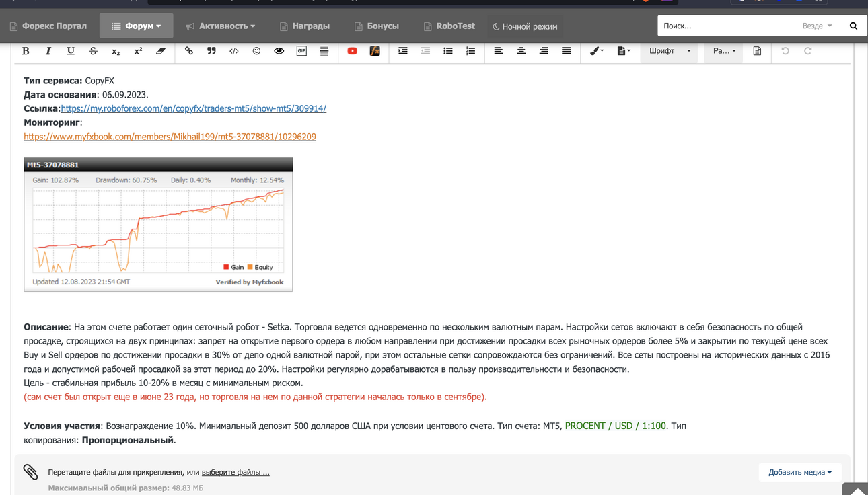Insert a numbered list
Viewport: 868px width, 495px height.
point(470,51)
